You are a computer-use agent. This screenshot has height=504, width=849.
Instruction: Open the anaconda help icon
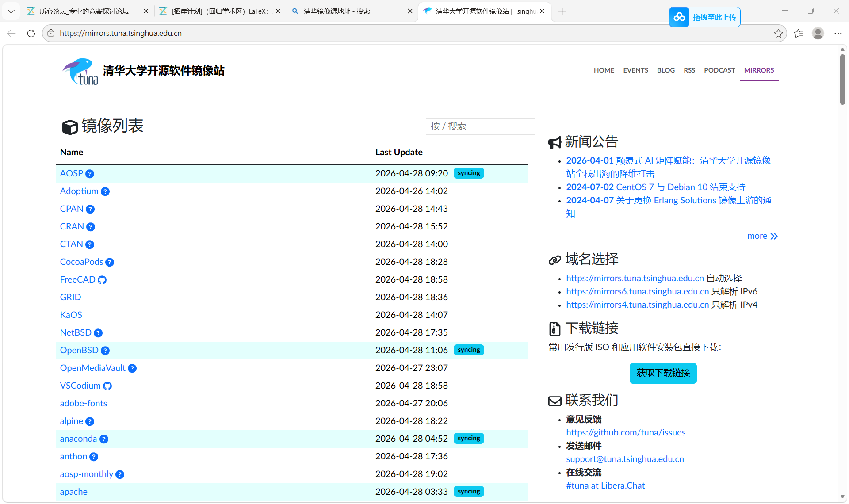(104, 439)
